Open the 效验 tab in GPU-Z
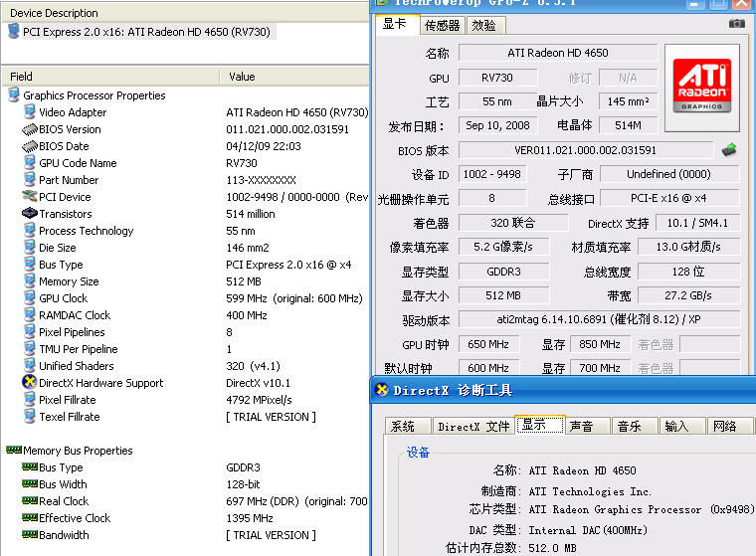Viewport: 756px width, 556px height. [x=484, y=25]
